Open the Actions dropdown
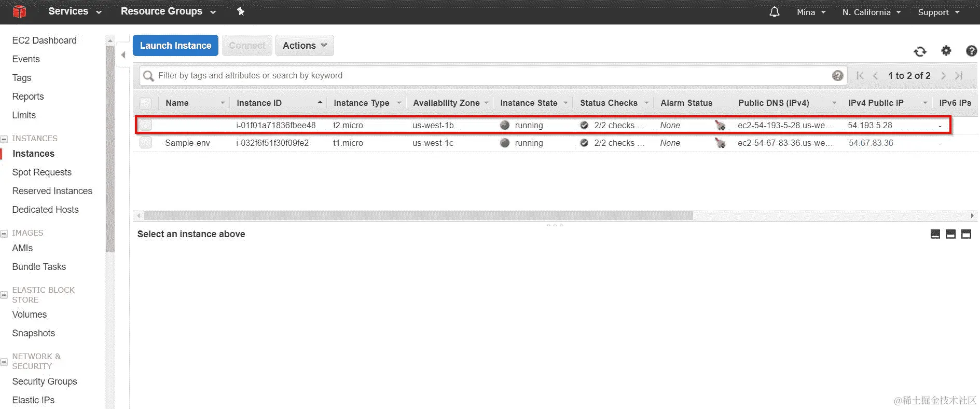The width and height of the screenshot is (980, 409). pyautogui.click(x=305, y=46)
